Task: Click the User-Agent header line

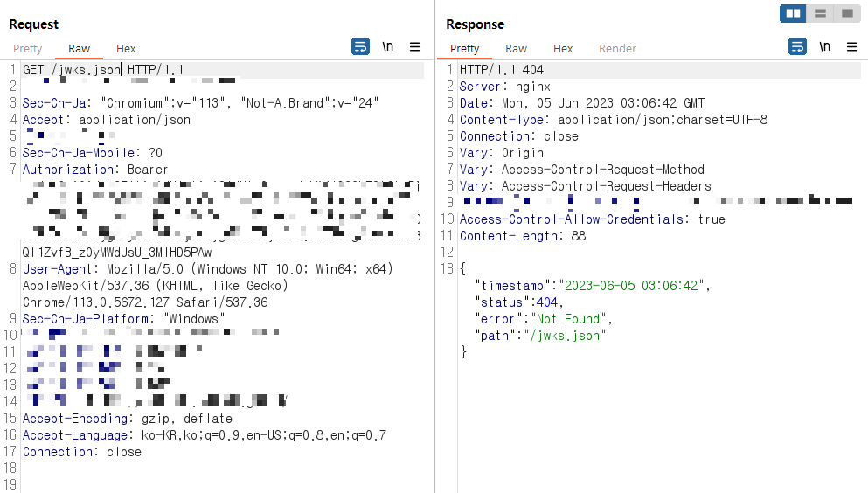Action: pos(207,269)
